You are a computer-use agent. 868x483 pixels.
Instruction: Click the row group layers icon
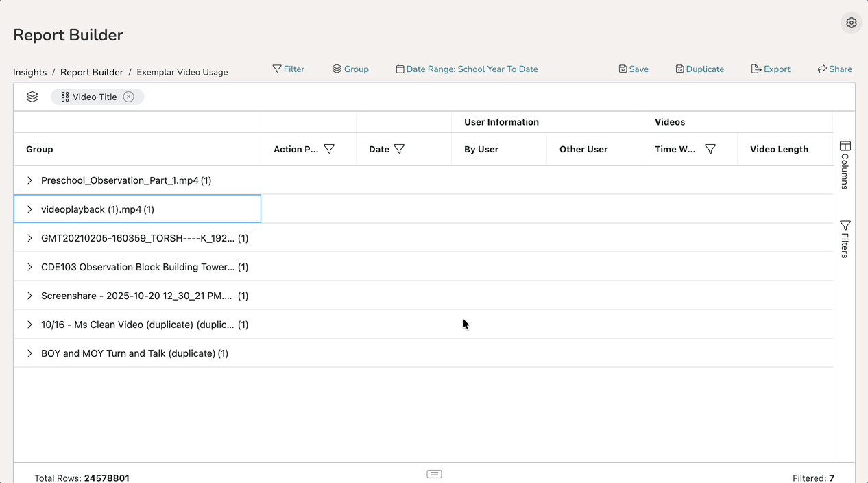pos(32,97)
